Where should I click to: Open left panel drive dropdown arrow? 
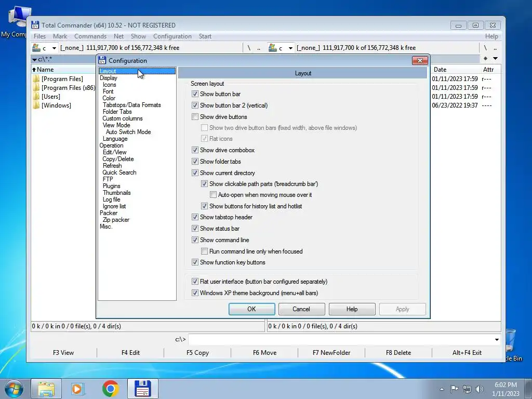(x=54, y=48)
